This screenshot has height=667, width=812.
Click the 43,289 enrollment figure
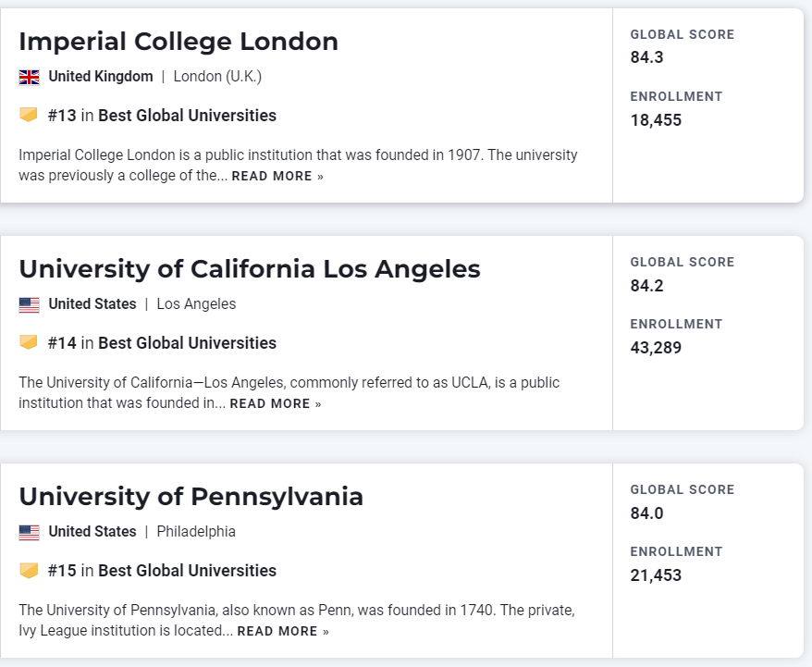click(656, 348)
